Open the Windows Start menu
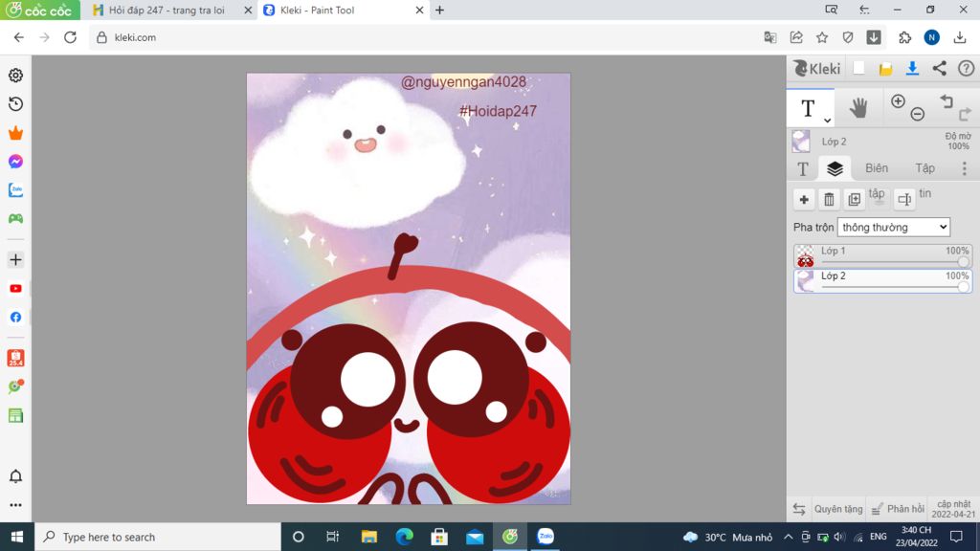Viewport: 980px width, 551px height. (17, 537)
